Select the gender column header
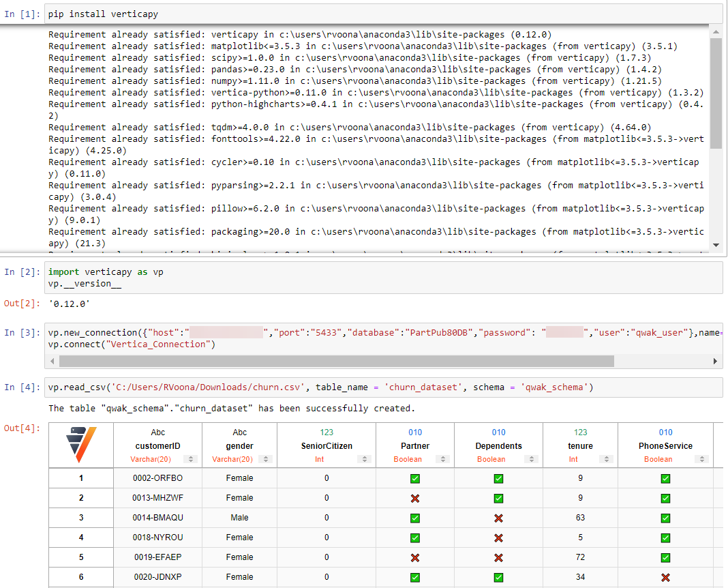 point(239,446)
